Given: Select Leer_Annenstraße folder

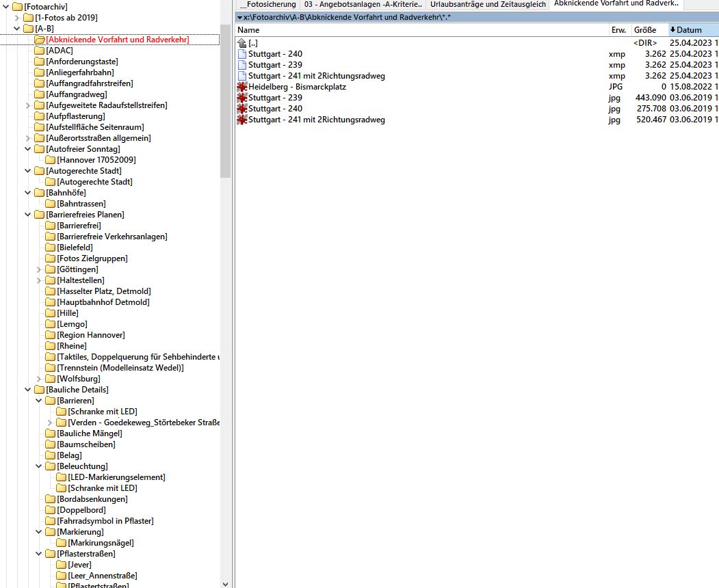Looking at the screenshot, I should click(x=103, y=576).
